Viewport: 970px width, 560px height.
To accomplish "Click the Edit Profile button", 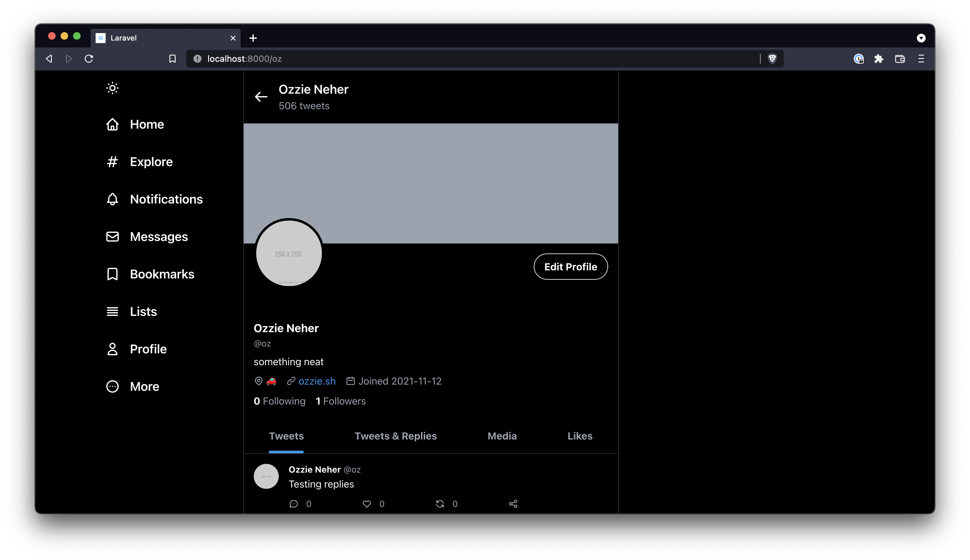I will coord(570,267).
